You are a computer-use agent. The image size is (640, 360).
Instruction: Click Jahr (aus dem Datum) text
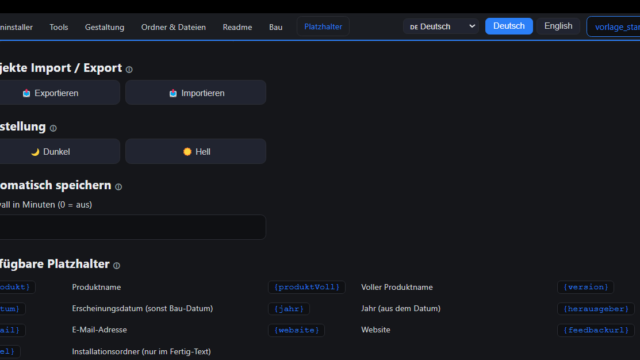click(401, 309)
